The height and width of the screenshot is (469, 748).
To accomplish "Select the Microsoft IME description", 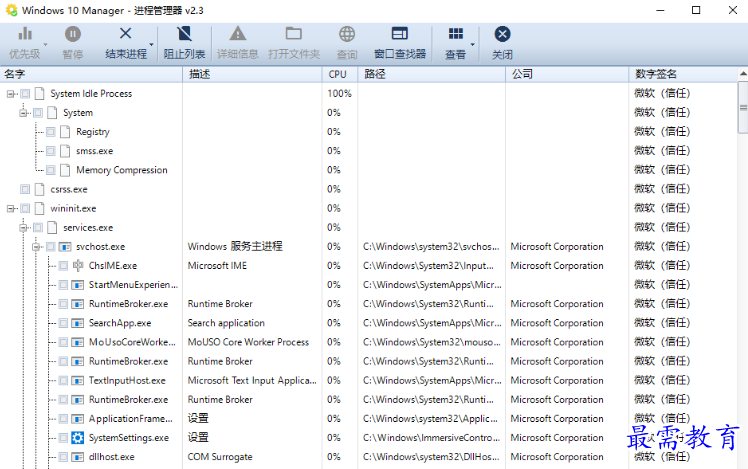I will click(x=217, y=266).
